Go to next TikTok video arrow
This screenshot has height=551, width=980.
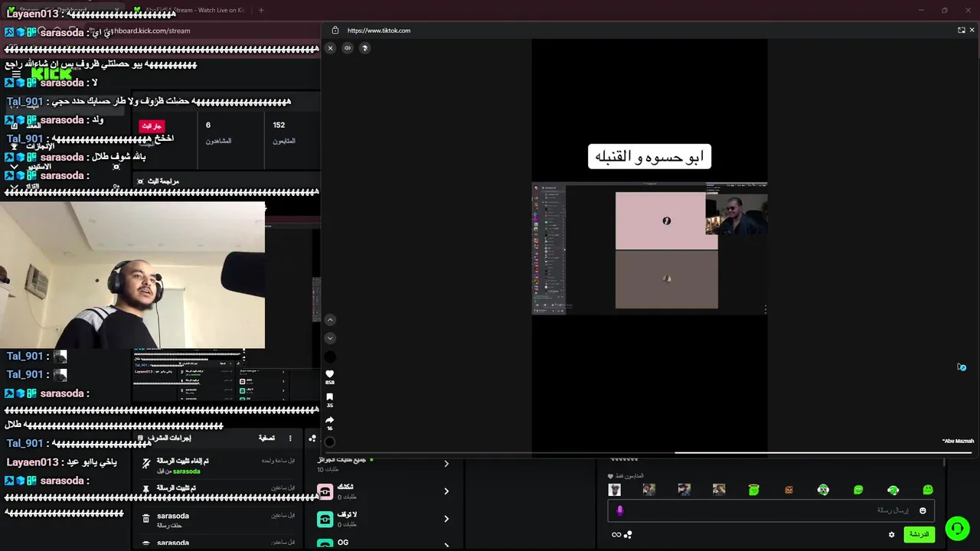pyautogui.click(x=330, y=337)
